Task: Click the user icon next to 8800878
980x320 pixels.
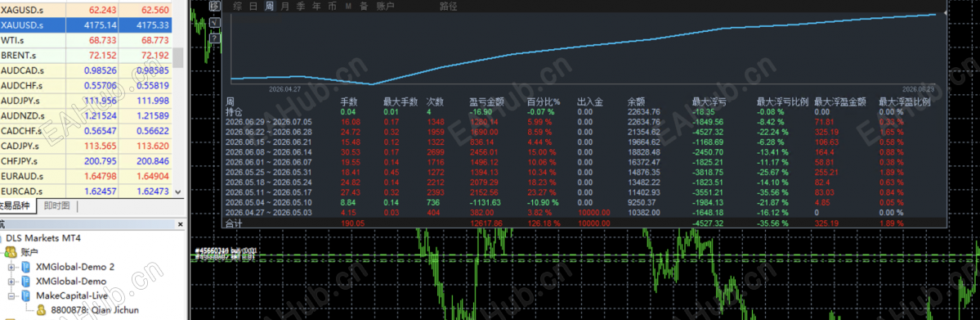Action: 40,310
